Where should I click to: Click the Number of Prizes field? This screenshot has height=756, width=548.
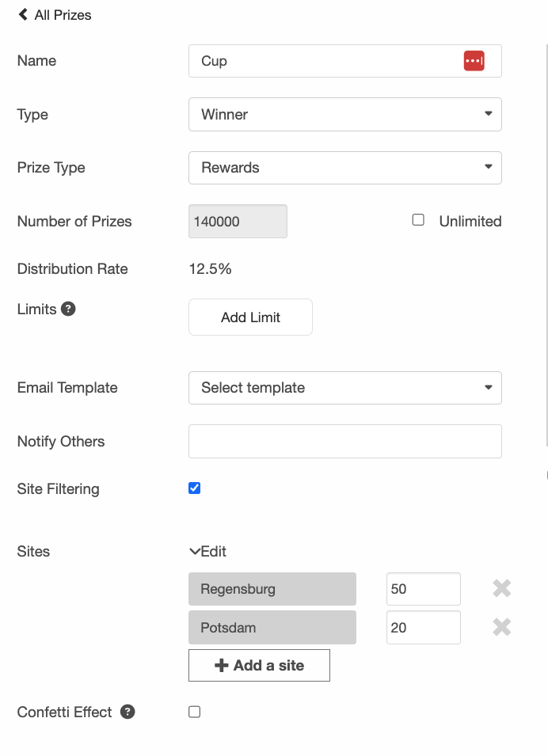click(238, 222)
